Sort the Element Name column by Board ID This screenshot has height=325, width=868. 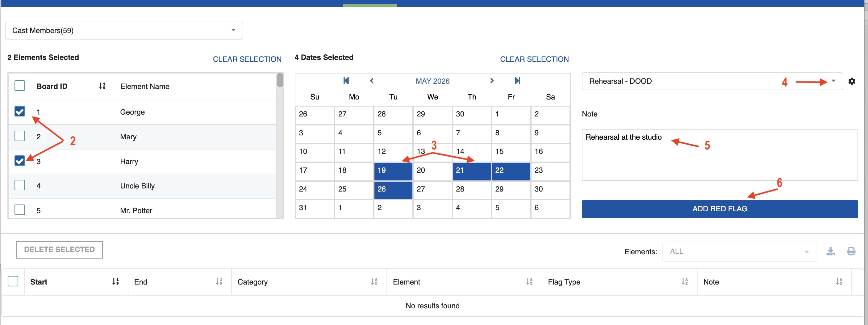point(102,86)
